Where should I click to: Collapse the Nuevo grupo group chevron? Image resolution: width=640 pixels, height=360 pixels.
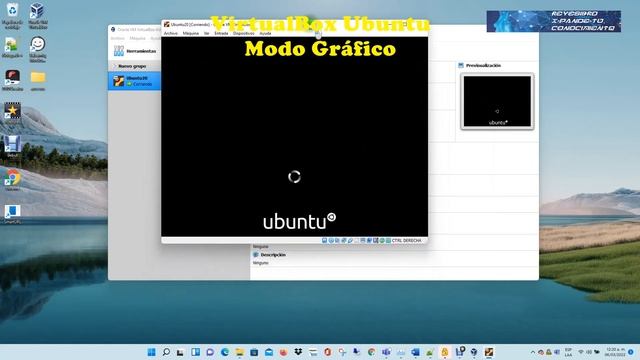click(x=115, y=66)
